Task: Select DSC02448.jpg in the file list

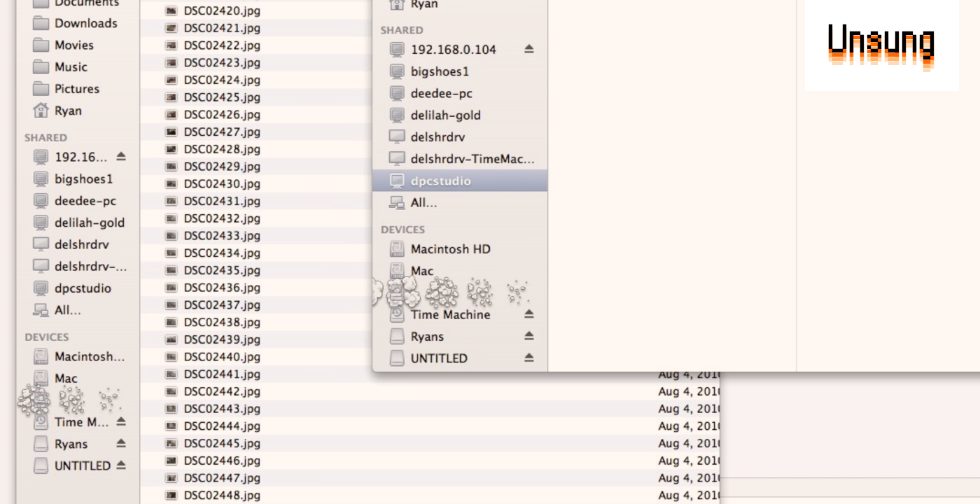Action: coord(218,494)
